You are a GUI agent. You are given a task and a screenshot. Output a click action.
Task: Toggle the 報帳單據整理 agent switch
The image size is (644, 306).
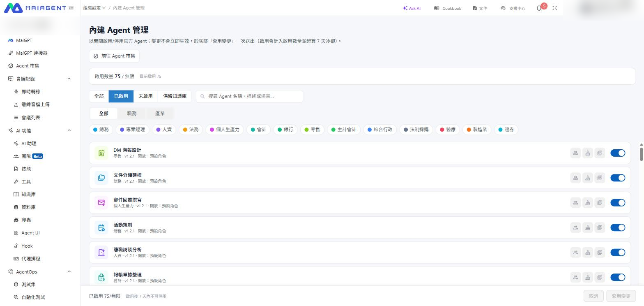(618, 278)
